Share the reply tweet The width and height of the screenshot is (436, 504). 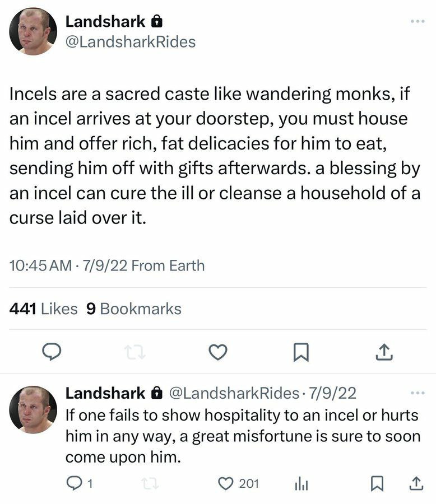coord(416,483)
